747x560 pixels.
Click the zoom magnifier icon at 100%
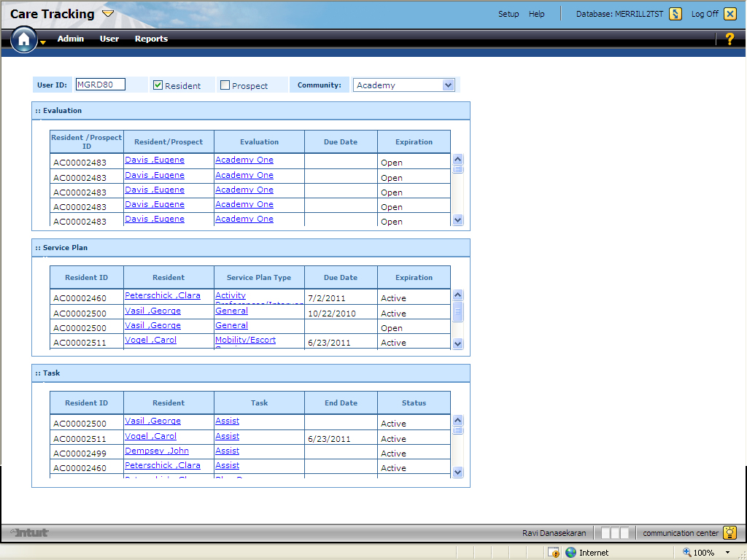tap(687, 553)
